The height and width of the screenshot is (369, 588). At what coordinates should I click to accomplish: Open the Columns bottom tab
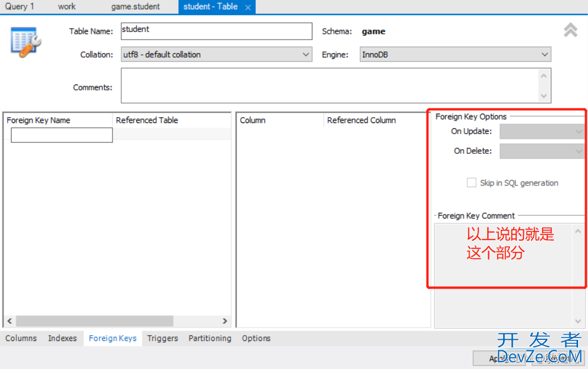coord(21,338)
